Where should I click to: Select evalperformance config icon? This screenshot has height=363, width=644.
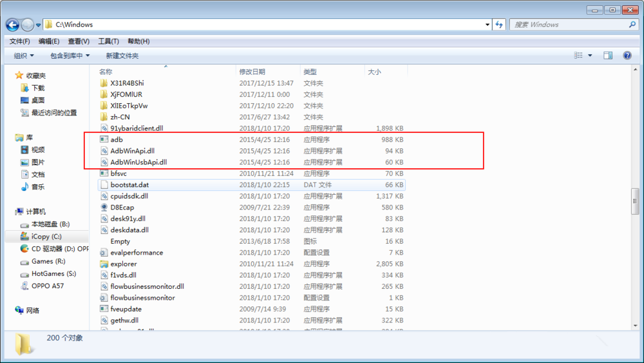(104, 252)
